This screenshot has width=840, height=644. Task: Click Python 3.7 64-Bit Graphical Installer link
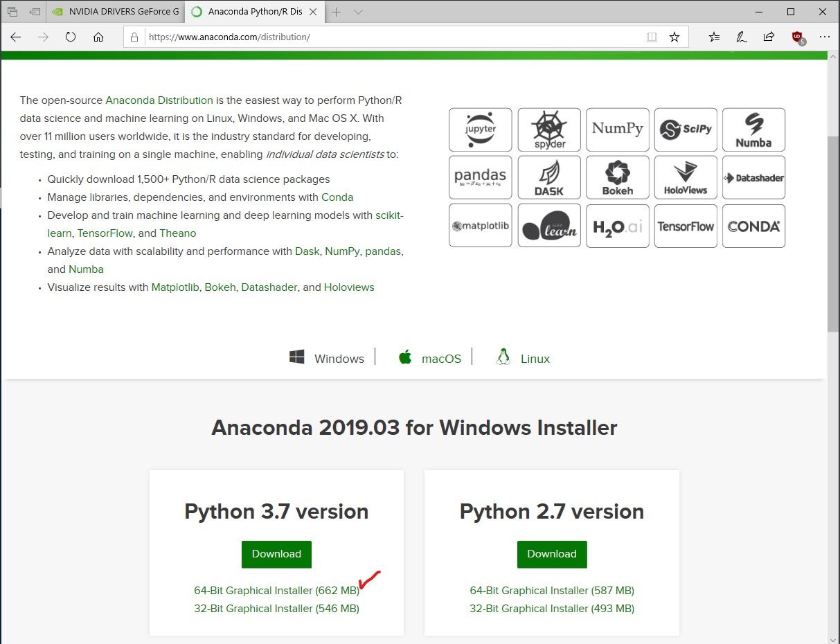click(276, 591)
